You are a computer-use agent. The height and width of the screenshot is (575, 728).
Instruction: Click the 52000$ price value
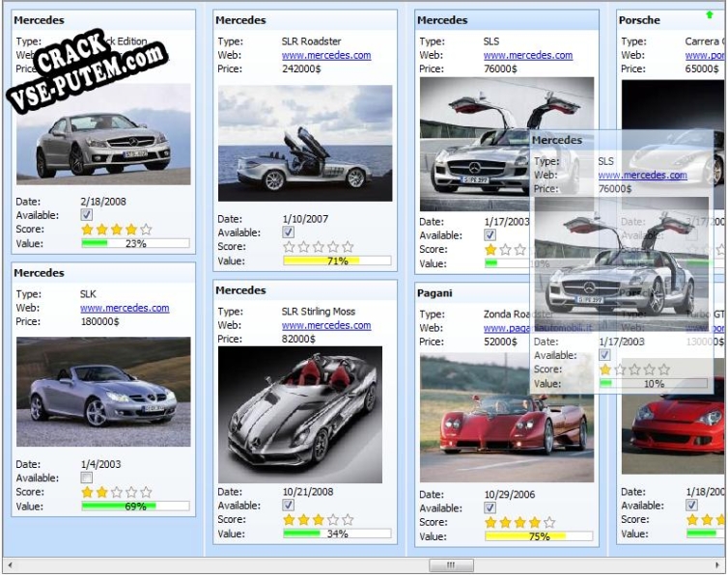click(x=500, y=342)
